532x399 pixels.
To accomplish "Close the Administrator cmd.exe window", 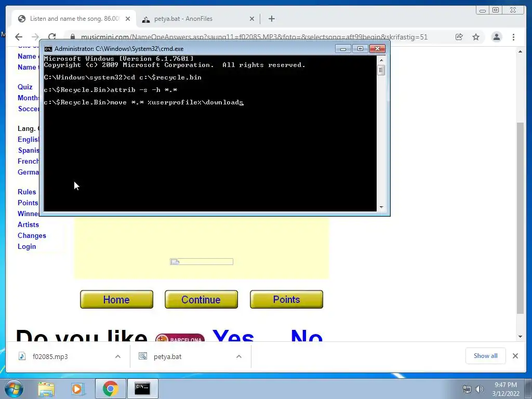I will pos(377,49).
